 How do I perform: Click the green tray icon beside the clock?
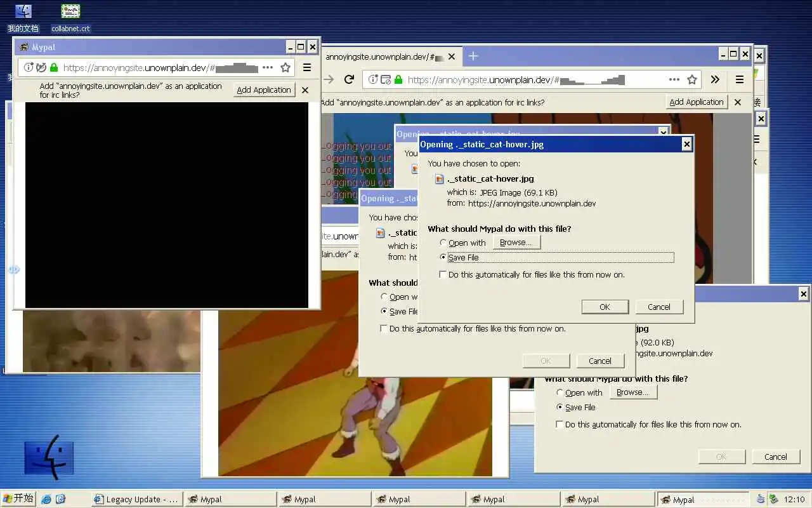click(x=775, y=500)
